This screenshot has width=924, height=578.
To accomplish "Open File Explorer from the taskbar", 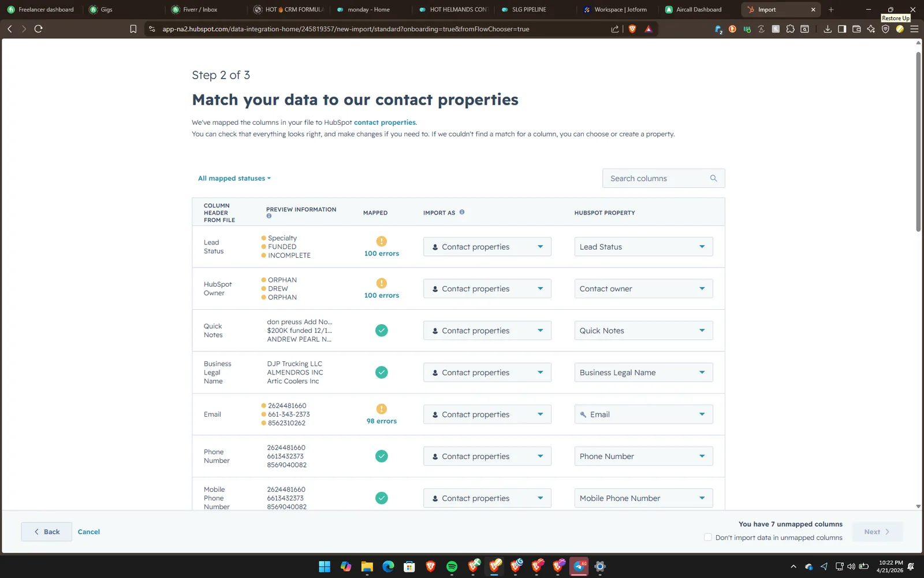I will point(367,566).
